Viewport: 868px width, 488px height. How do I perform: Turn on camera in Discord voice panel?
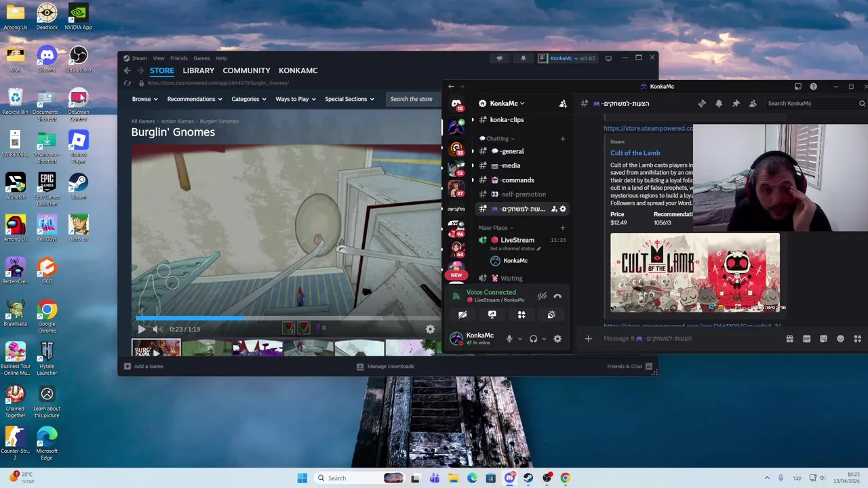tap(462, 314)
